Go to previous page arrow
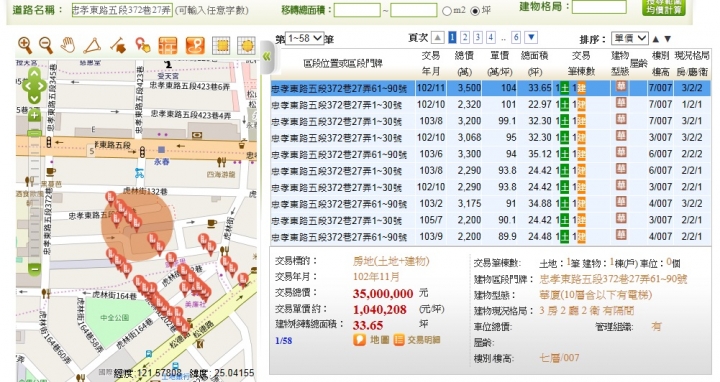The image size is (720, 382). tap(438, 38)
